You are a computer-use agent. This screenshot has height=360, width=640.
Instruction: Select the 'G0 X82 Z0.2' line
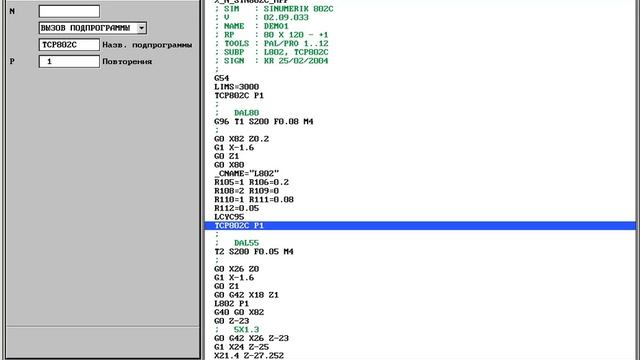click(x=242, y=139)
